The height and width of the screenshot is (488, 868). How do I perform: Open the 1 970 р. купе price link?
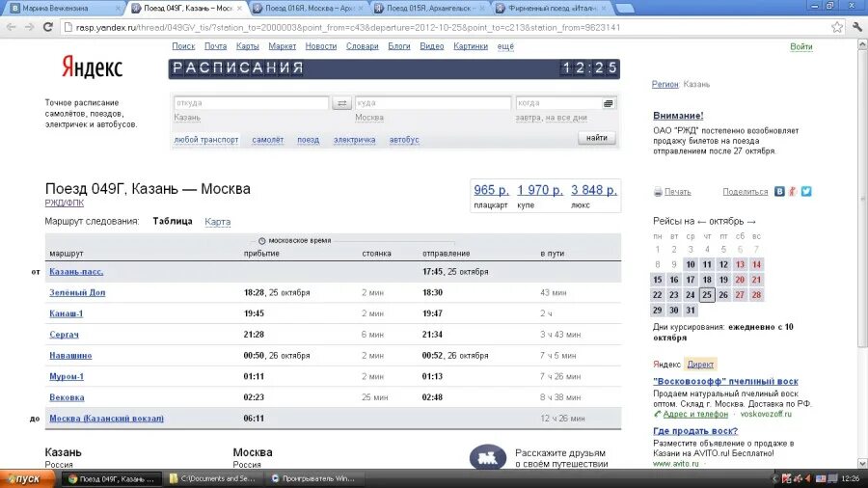click(540, 190)
